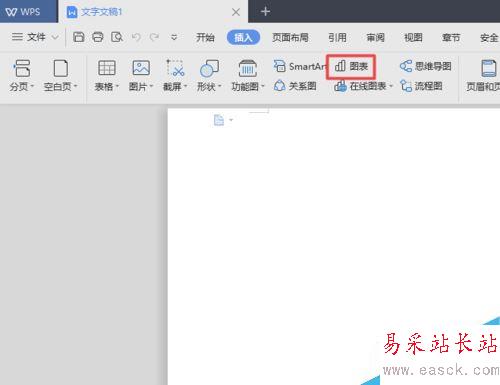Click the Redo arrow icon
The height and width of the screenshot is (385, 500).
point(154,37)
